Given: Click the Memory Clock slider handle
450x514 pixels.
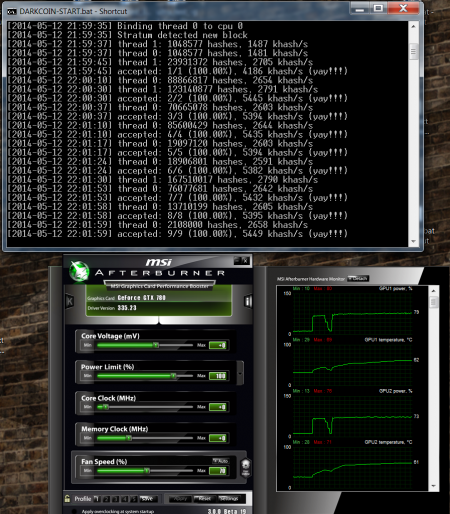Looking at the screenshot, I should 129,438.
